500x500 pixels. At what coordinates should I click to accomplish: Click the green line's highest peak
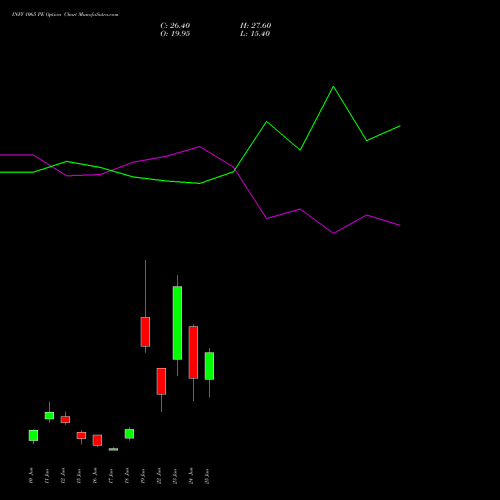pyautogui.click(x=333, y=87)
